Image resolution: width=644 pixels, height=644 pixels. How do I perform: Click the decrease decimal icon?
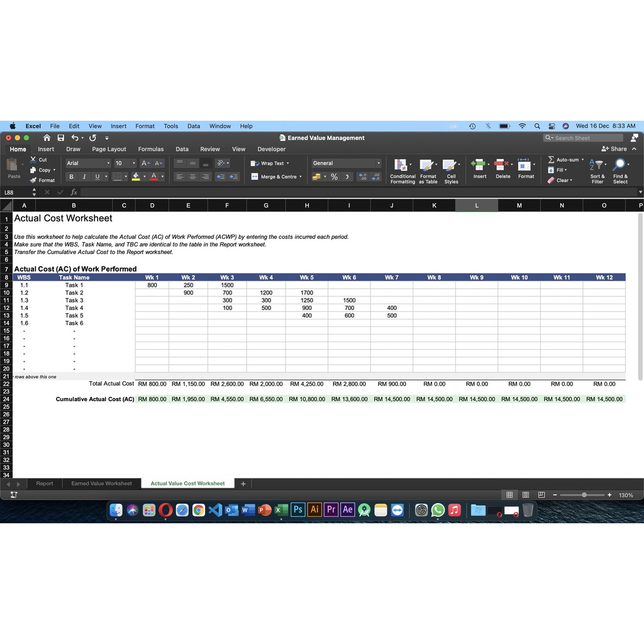click(376, 177)
